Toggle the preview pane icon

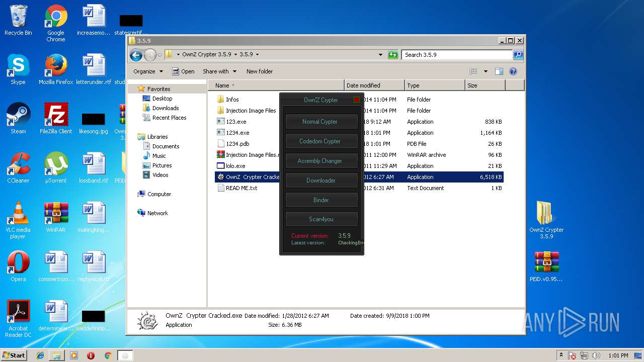499,71
